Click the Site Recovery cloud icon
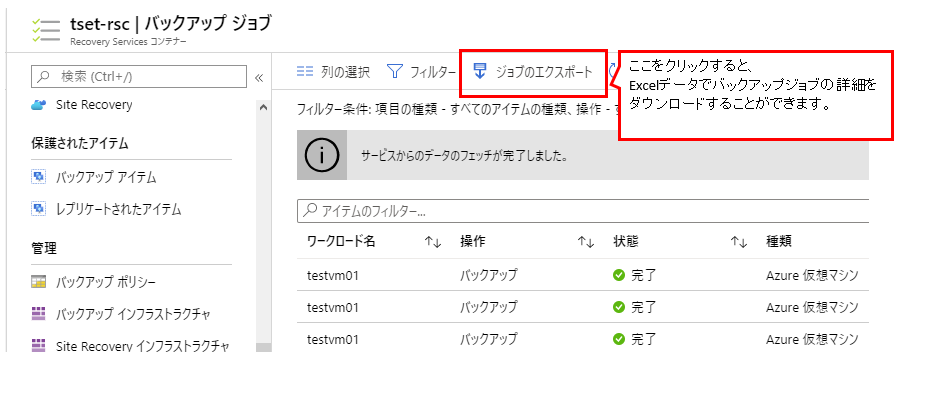This screenshot has height=395, width=945. [39, 105]
